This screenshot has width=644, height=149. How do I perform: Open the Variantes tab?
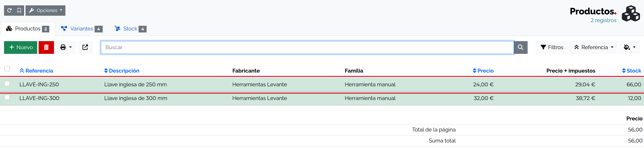pos(82,29)
